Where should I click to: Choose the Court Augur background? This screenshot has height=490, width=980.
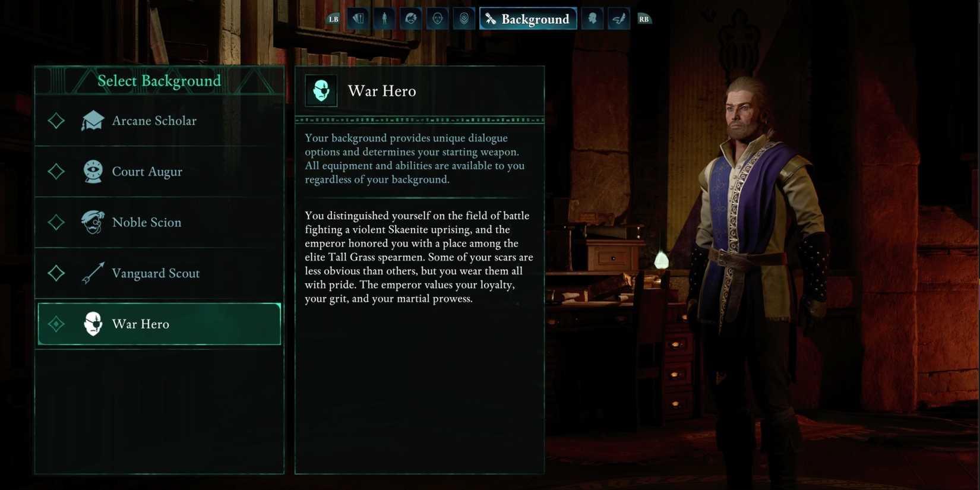click(x=159, y=172)
